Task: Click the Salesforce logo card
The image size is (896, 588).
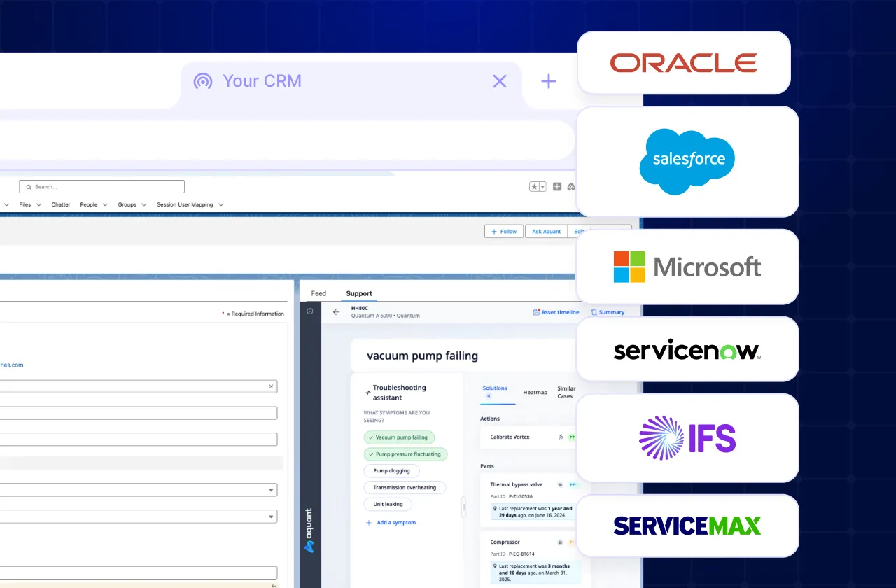Action: [x=687, y=162]
